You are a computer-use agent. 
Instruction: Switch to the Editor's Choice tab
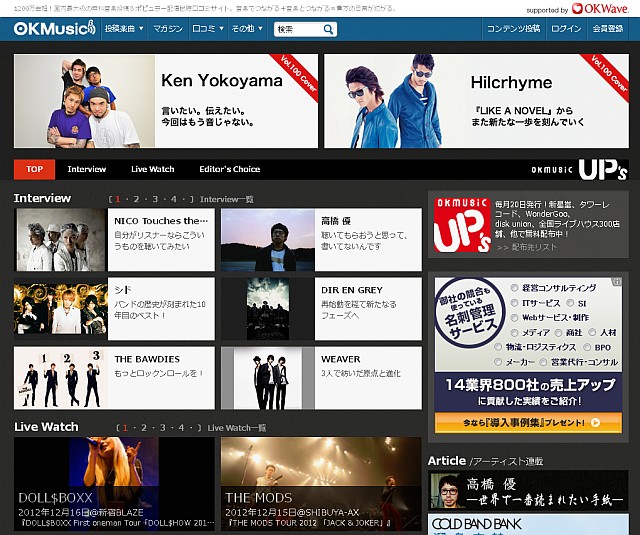tap(230, 169)
